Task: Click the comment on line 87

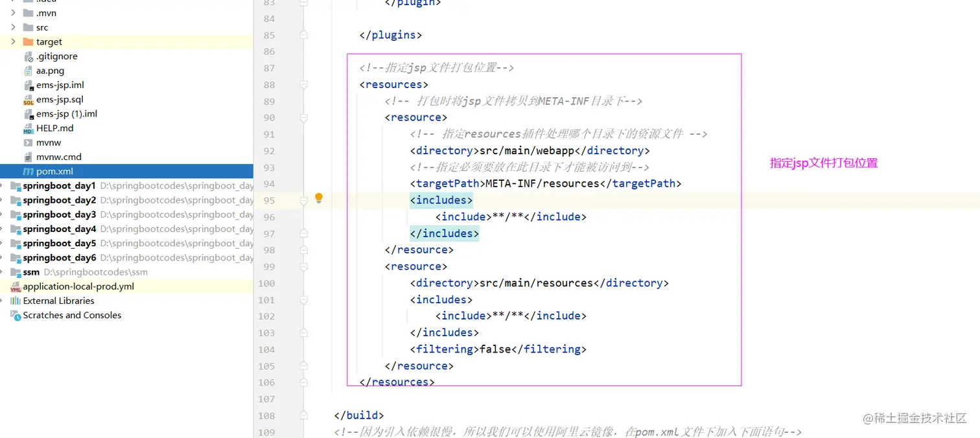Action: pos(437,67)
